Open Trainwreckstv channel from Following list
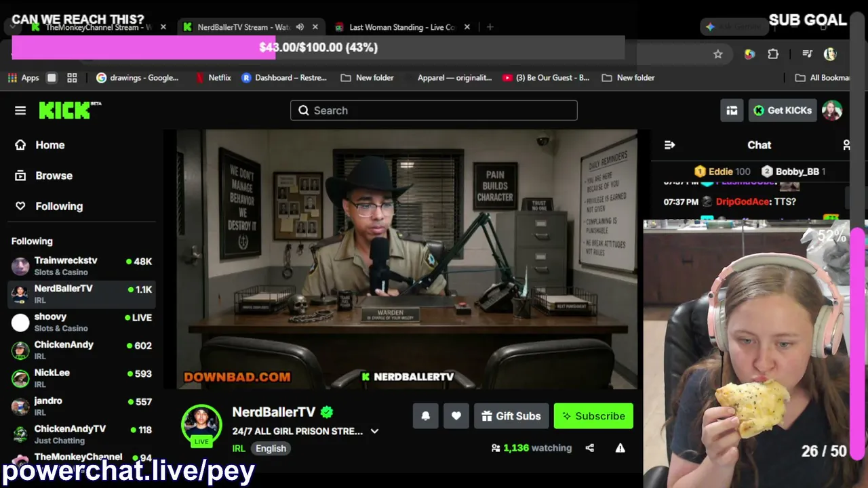The height and width of the screenshot is (488, 868). click(x=81, y=266)
